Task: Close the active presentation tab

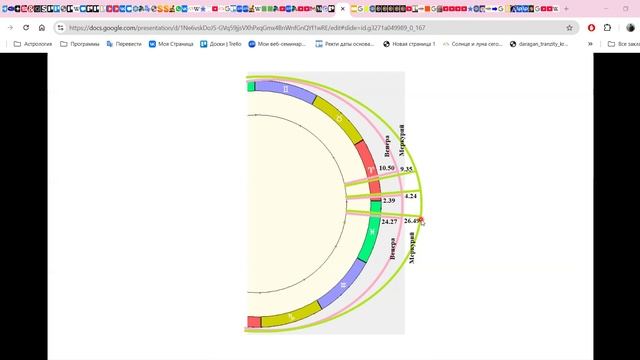Action: tap(343, 9)
